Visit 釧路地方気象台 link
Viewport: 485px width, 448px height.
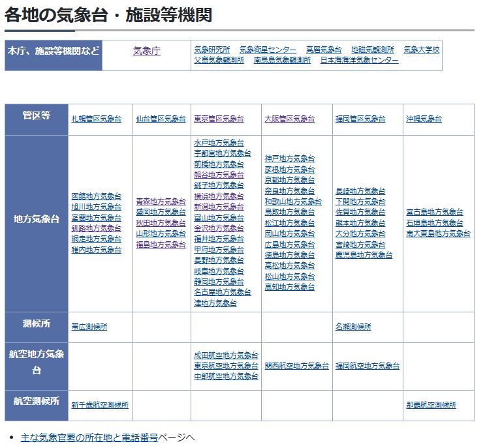tap(97, 228)
